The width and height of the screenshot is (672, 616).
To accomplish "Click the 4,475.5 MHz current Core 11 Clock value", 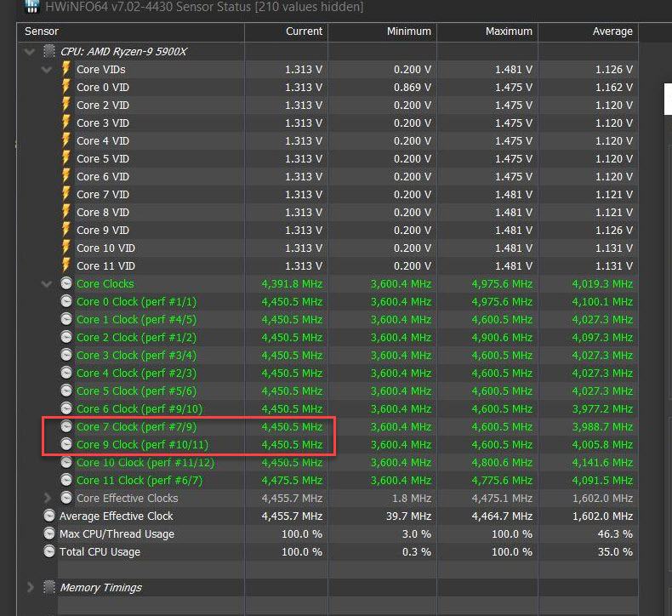I will pyautogui.click(x=292, y=481).
